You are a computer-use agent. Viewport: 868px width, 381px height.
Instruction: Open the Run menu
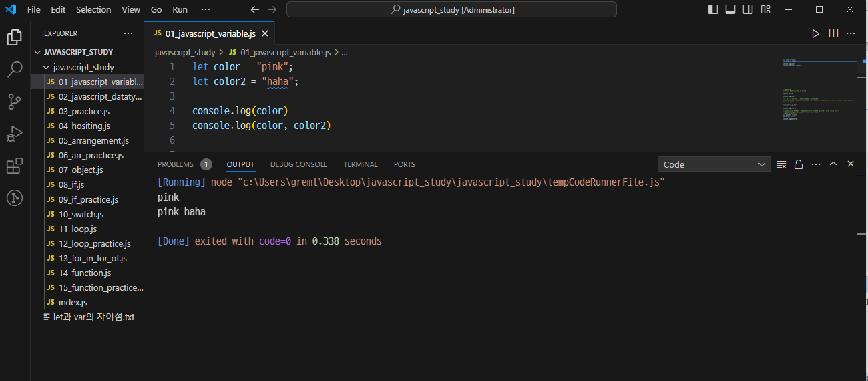pos(180,9)
